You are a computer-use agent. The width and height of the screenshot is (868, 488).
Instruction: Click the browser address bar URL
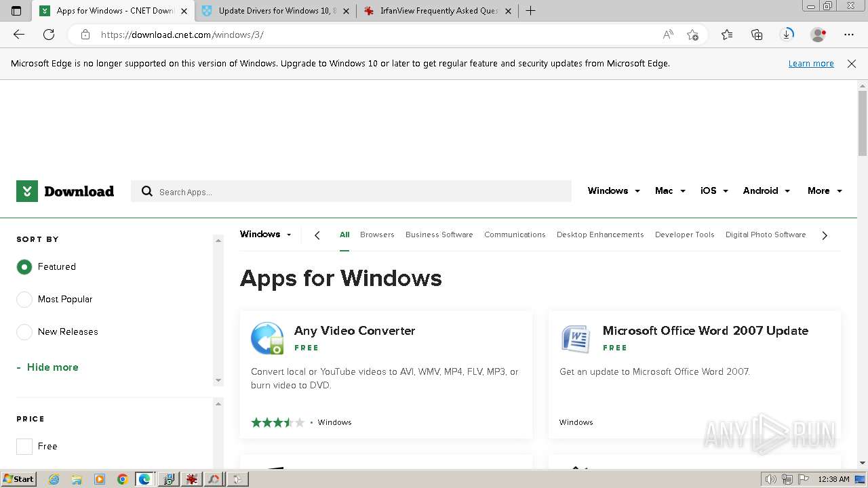182,35
